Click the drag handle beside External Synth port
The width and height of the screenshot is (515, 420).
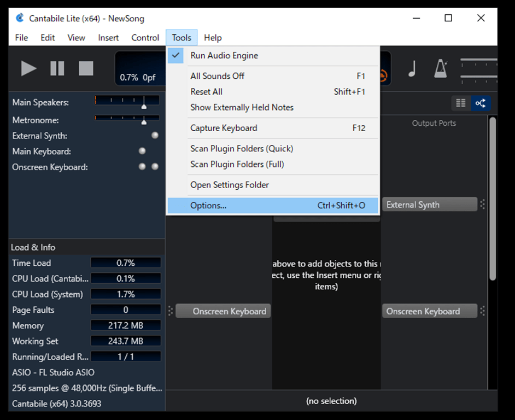coord(483,205)
